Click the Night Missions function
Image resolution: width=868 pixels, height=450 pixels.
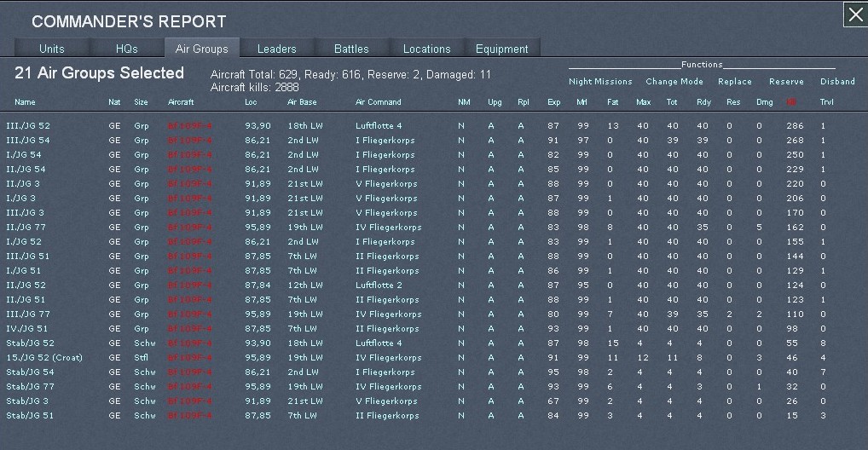(600, 82)
